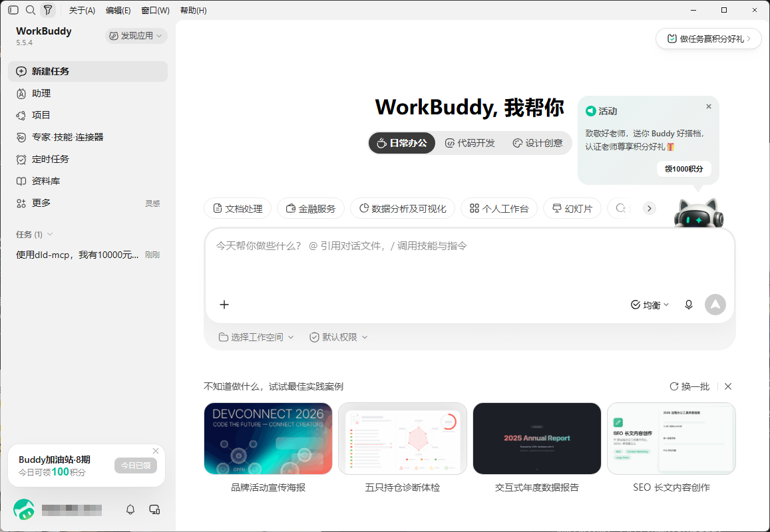Click the robot cat mascot

(699, 213)
